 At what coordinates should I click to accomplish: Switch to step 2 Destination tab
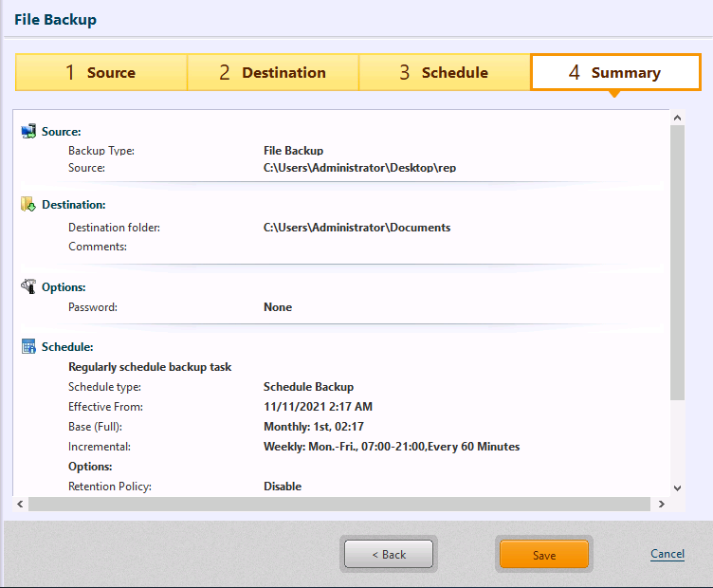[273, 73]
